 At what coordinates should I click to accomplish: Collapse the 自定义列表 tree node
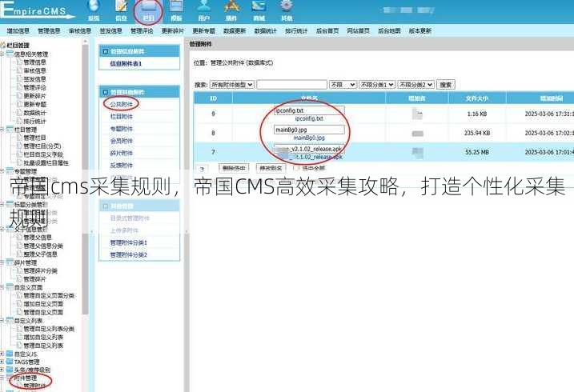pos(2,320)
